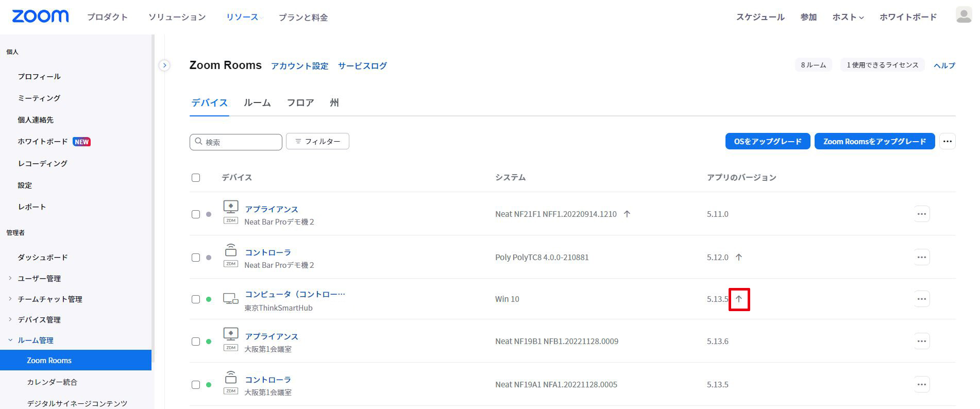Switch to the フロア tab

[300, 103]
